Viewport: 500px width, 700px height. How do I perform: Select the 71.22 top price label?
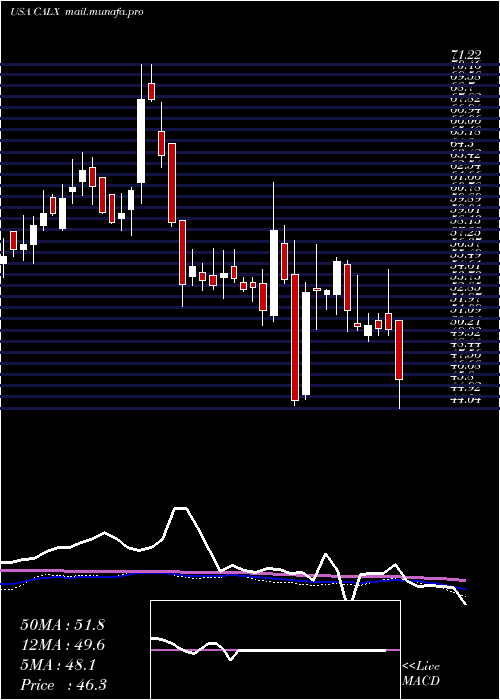pyautogui.click(x=466, y=55)
